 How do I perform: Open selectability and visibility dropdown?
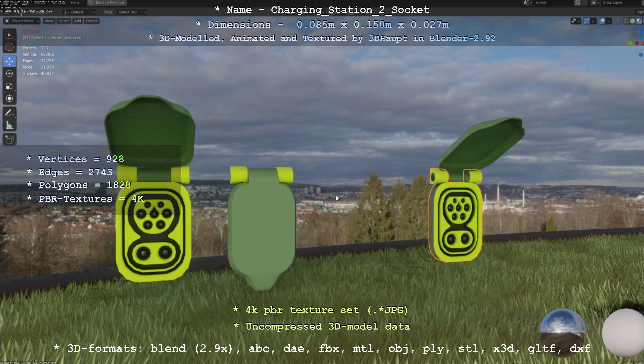click(x=576, y=21)
